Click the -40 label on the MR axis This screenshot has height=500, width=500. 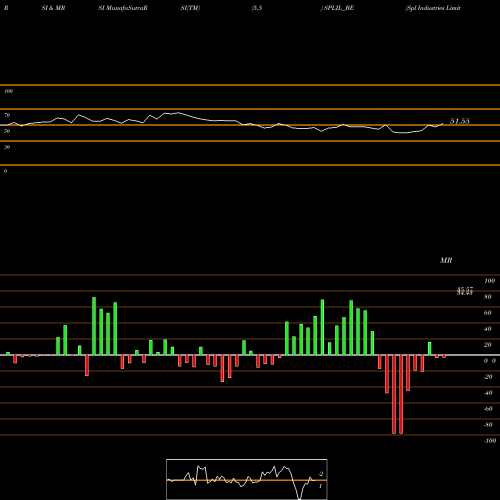(488, 393)
